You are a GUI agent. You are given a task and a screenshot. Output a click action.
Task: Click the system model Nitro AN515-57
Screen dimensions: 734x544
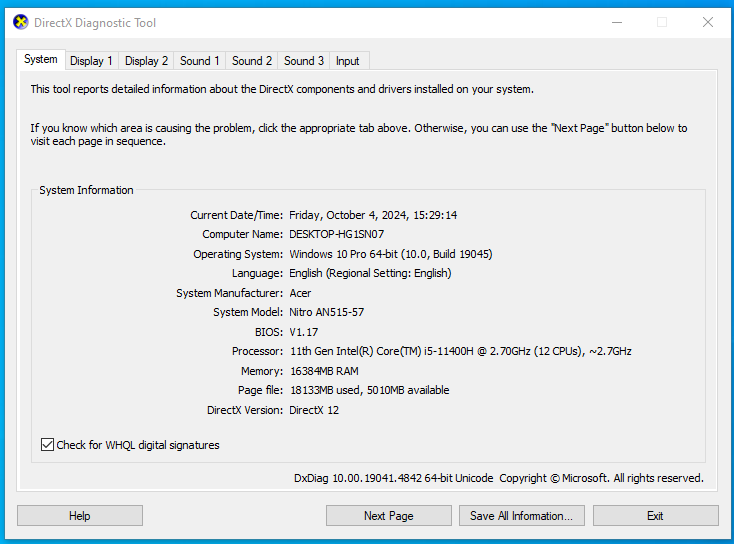point(327,312)
